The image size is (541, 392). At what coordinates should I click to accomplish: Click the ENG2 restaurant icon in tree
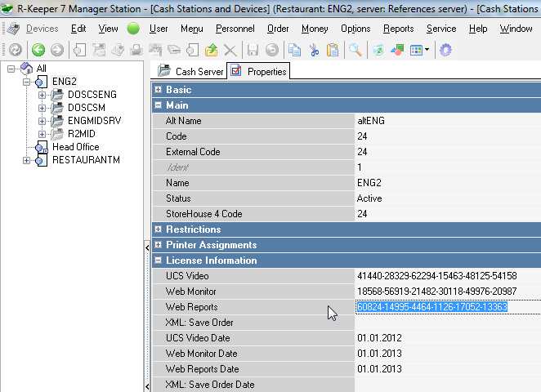coord(41,82)
